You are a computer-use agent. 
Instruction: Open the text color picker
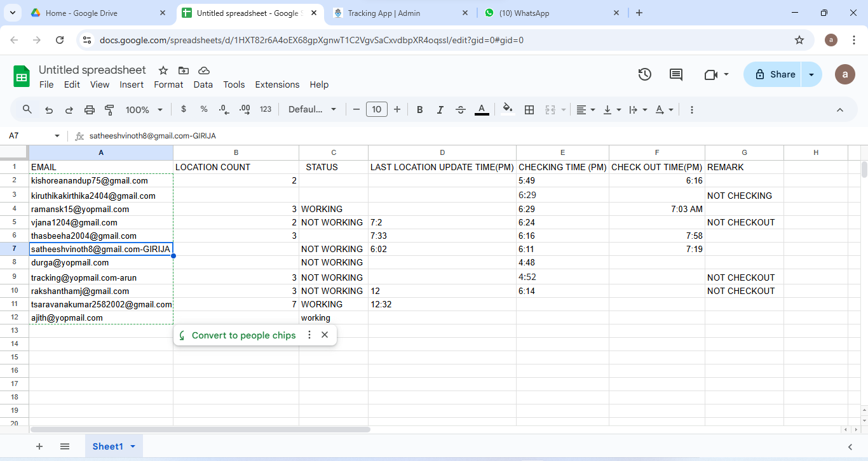(482, 110)
